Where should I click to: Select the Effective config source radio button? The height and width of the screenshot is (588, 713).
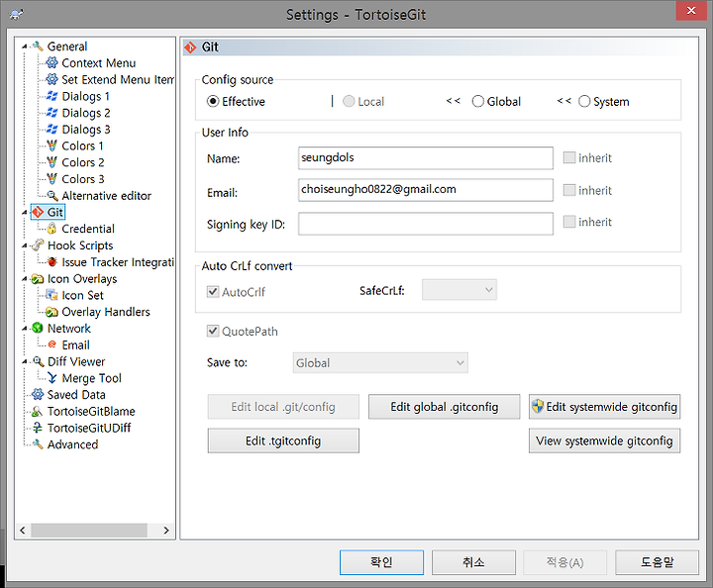coord(213,101)
